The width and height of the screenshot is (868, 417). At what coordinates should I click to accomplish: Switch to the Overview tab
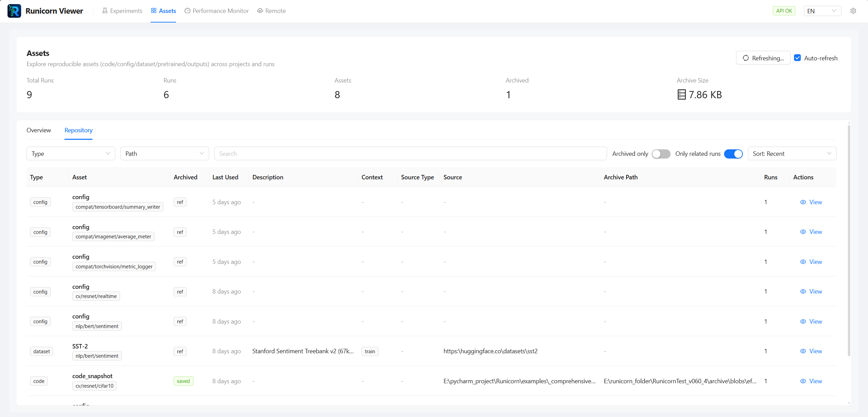click(x=39, y=130)
